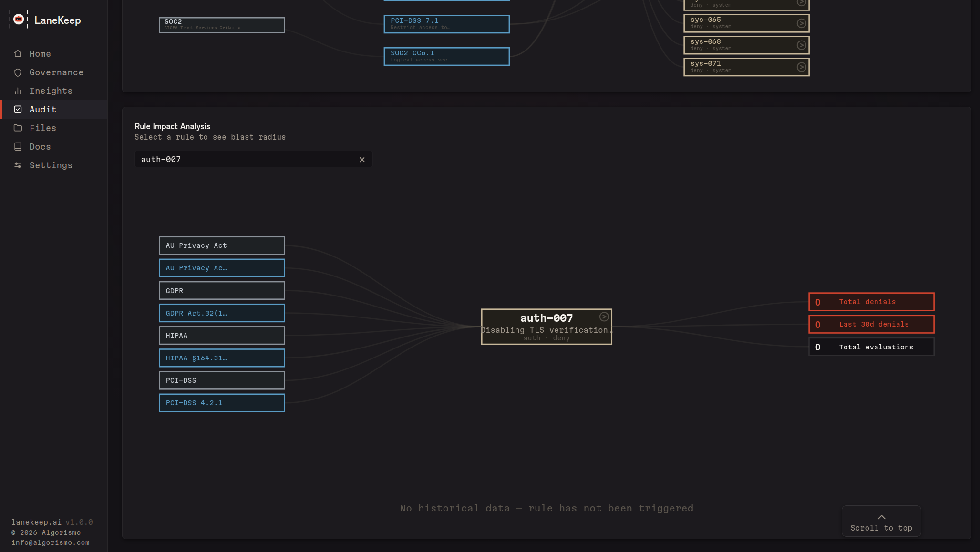Click the Files folder icon
This screenshot has height=552, width=980.
click(x=18, y=128)
